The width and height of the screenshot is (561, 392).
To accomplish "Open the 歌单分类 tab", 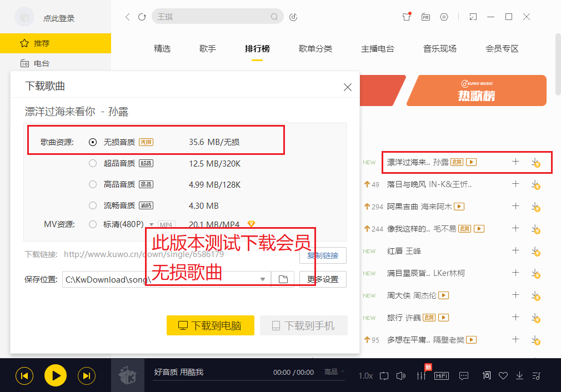I will coord(315,49).
